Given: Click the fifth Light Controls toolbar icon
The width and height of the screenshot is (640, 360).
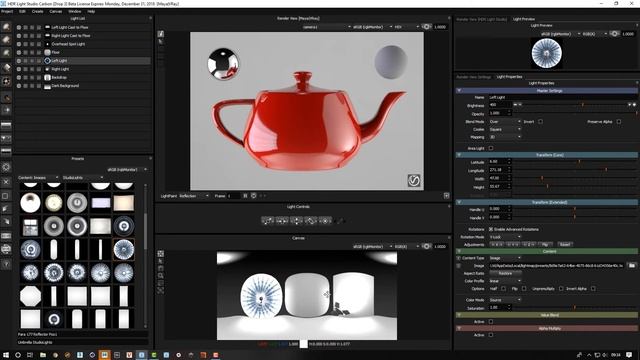Looking at the screenshot, I should coord(325,220).
